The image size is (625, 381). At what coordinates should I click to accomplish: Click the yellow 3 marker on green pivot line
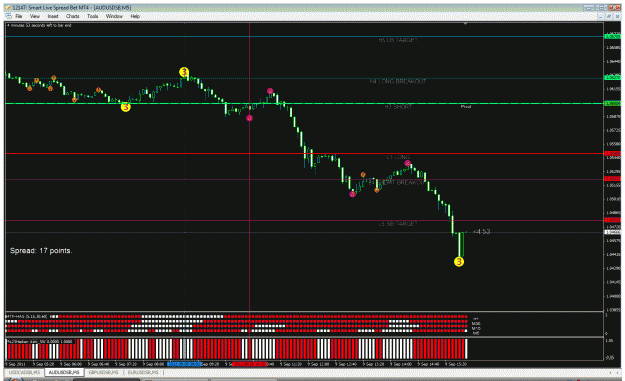(126, 107)
